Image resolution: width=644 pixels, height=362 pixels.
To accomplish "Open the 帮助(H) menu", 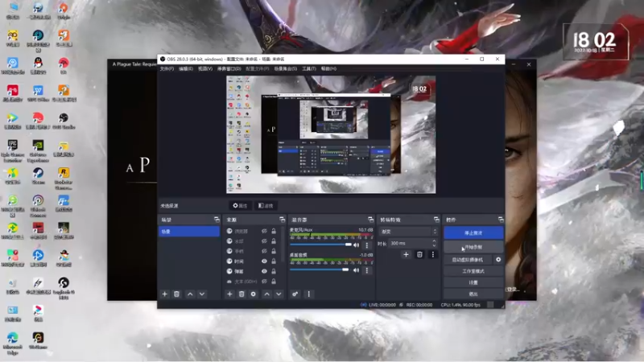I will pos(328,68).
